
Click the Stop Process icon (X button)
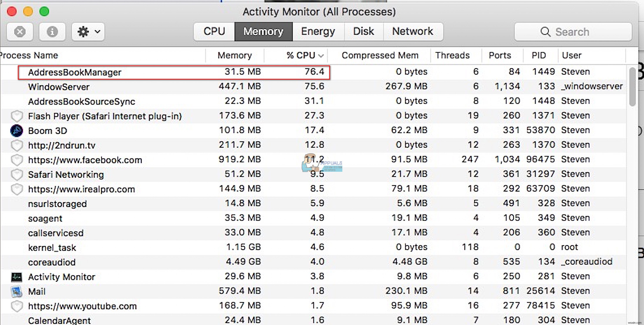(x=20, y=32)
